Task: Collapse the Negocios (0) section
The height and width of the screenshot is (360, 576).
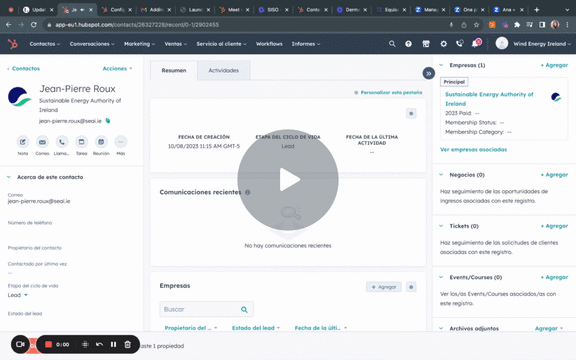Action: (x=441, y=175)
